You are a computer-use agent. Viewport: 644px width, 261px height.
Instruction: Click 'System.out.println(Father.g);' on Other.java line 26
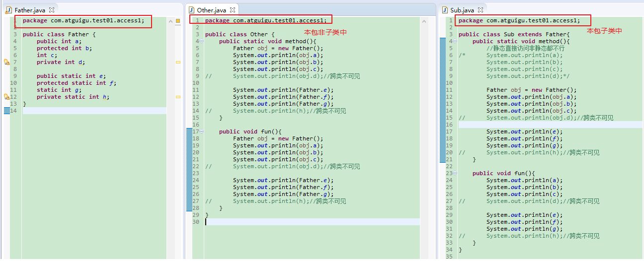click(283, 194)
